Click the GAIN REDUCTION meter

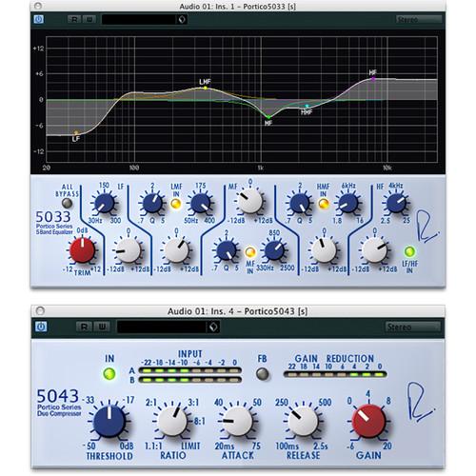pos(335,374)
